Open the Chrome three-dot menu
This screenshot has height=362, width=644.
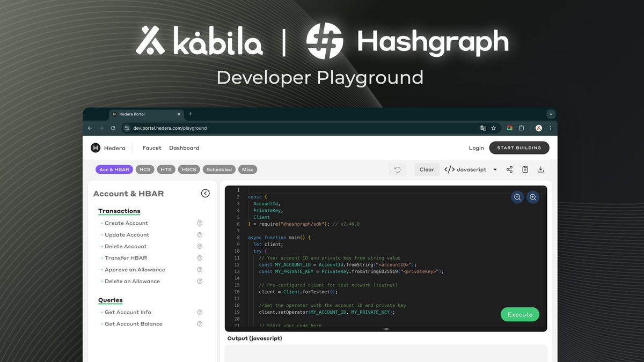tap(550, 128)
